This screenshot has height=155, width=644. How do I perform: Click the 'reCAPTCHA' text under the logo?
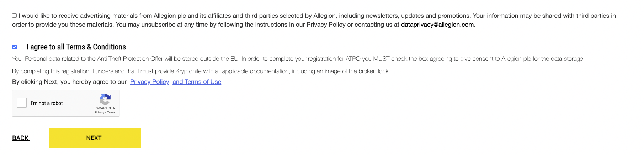pos(105,108)
